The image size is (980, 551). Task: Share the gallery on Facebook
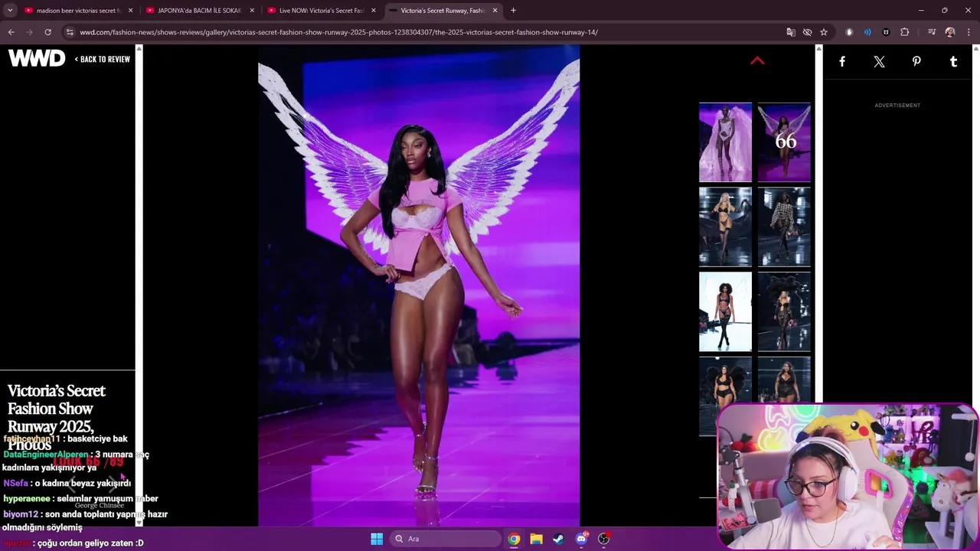842,62
